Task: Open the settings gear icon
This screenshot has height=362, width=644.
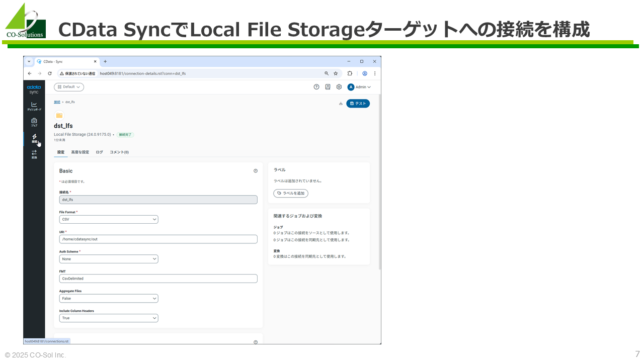Action: click(339, 87)
